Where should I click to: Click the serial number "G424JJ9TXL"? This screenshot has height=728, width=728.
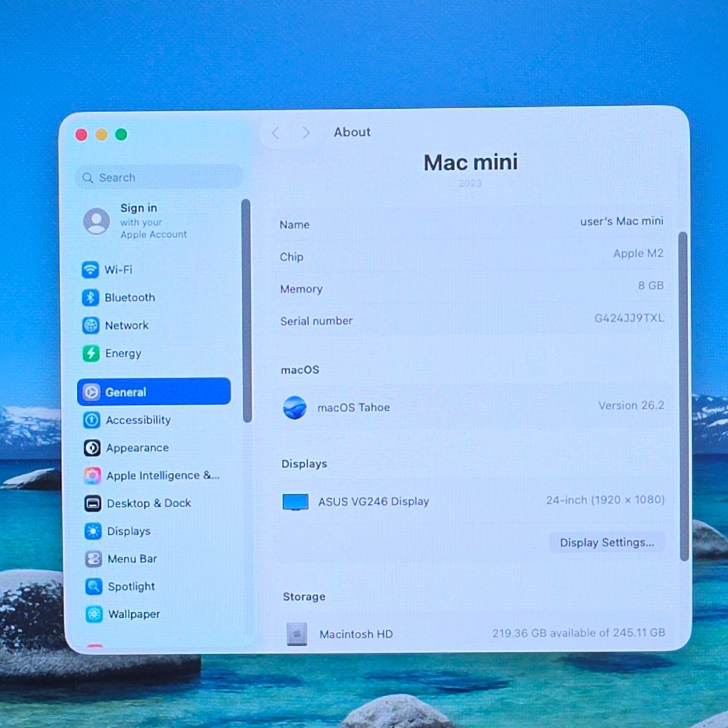pyautogui.click(x=629, y=318)
